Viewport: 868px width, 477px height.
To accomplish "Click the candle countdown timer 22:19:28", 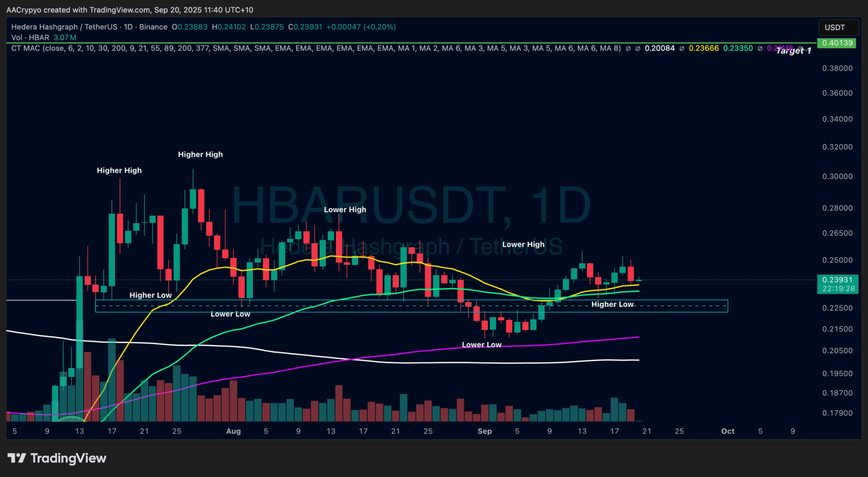I will (x=838, y=289).
